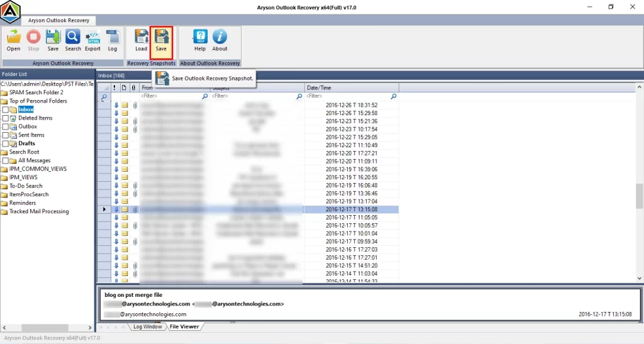Select the File Viewer tab

[x=184, y=327]
